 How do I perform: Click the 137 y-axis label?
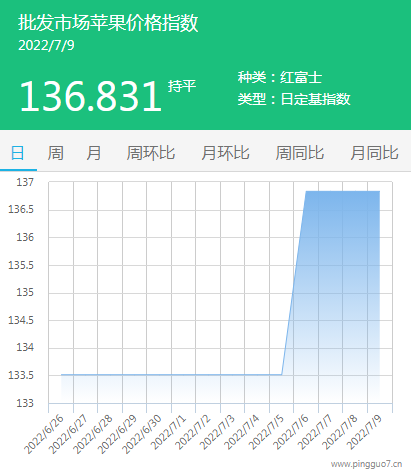[25, 182]
